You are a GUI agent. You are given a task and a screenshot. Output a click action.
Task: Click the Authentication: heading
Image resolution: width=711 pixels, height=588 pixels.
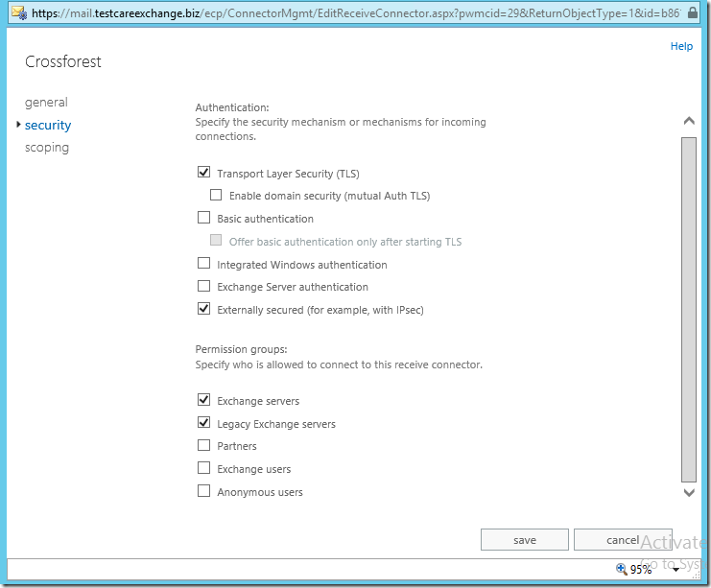[232, 107]
